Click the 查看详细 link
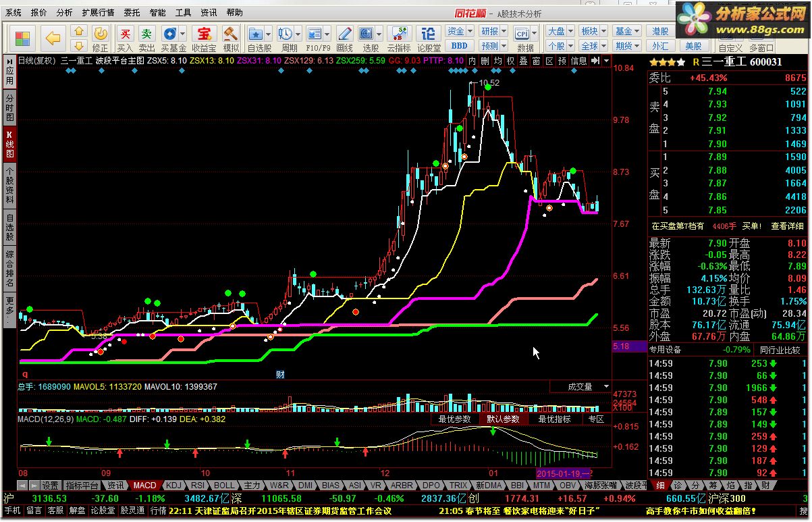 point(788,226)
